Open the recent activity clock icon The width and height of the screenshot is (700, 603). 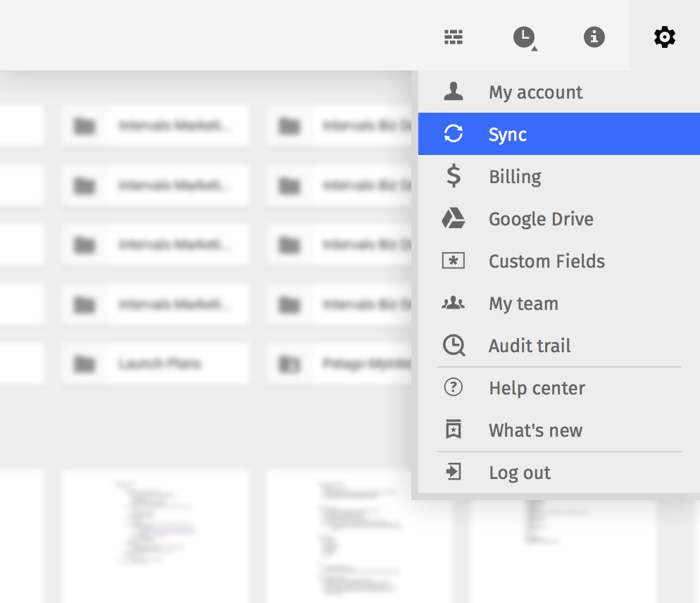tap(524, 37)
